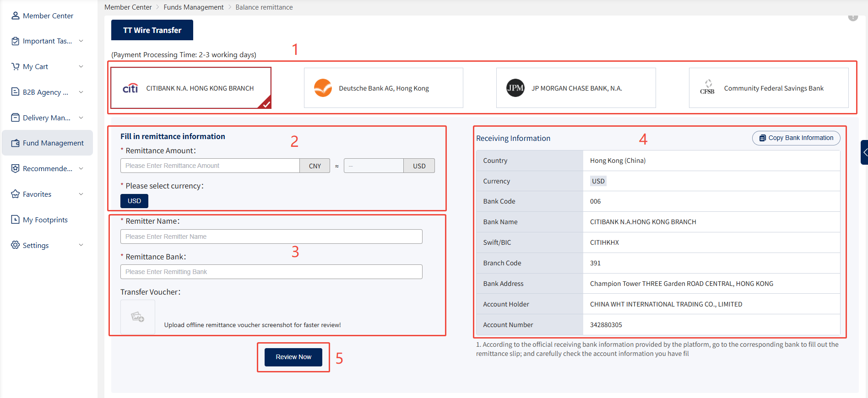Click the Important Tasks clipboard icon
This screenshot has height=398, width=868.
16,41
